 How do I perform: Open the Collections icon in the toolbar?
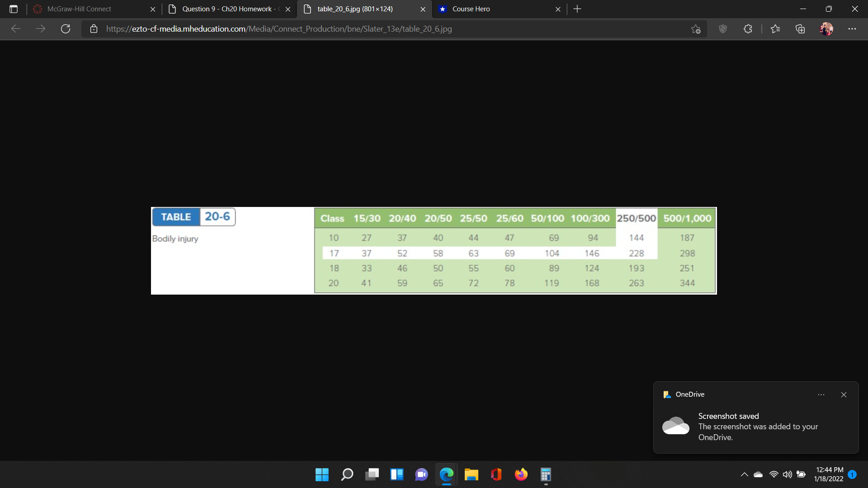click(x=800, y=29)
